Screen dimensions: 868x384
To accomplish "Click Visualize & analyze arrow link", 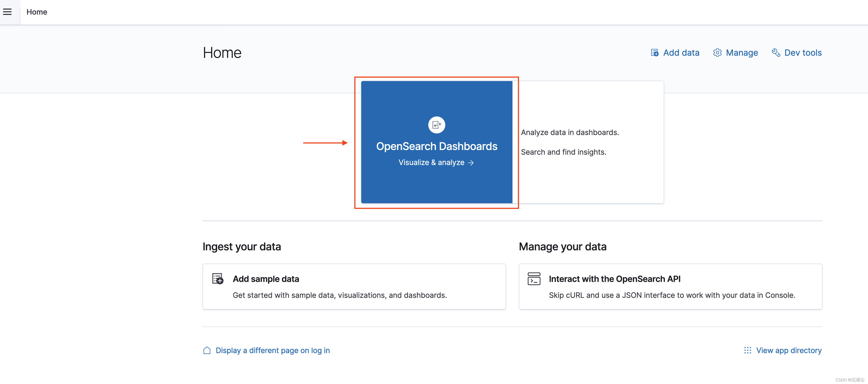I will (436, 162).
